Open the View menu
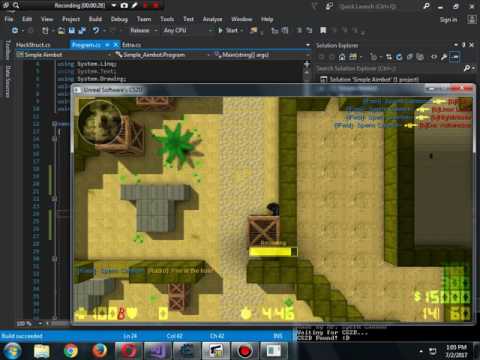The height and width of the screenshot is (360, 480). (x=47, y=19)
